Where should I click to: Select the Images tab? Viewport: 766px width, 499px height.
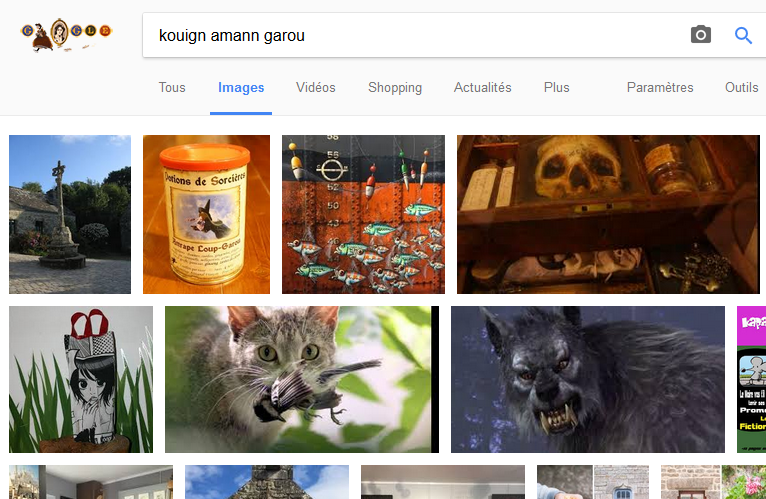coord(241,87)
